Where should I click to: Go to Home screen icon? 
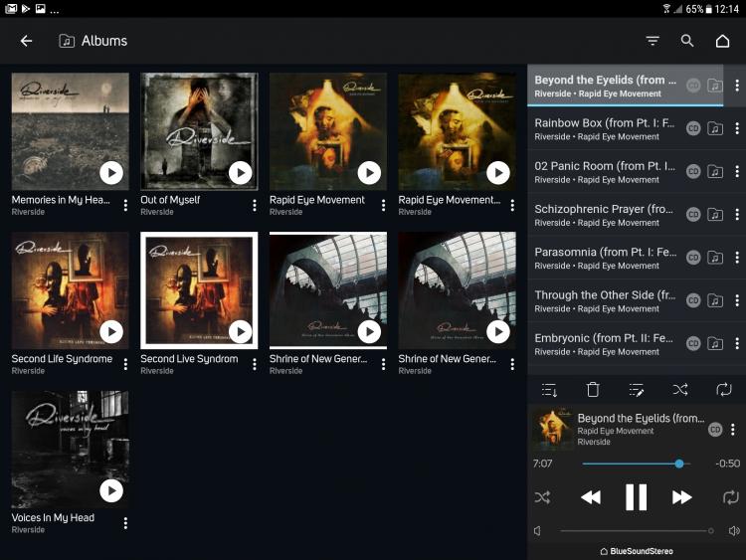[x=722, y=41]
